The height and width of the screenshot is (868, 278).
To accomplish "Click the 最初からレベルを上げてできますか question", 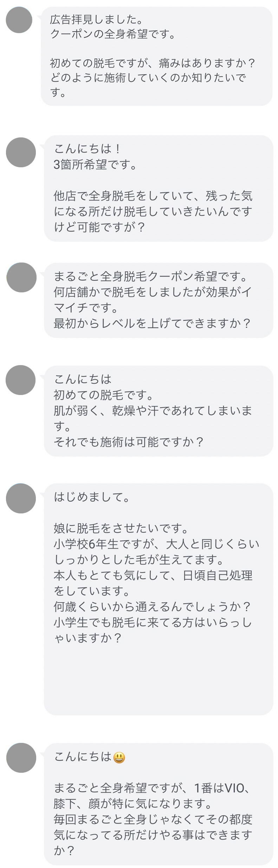I will point(152,323).
